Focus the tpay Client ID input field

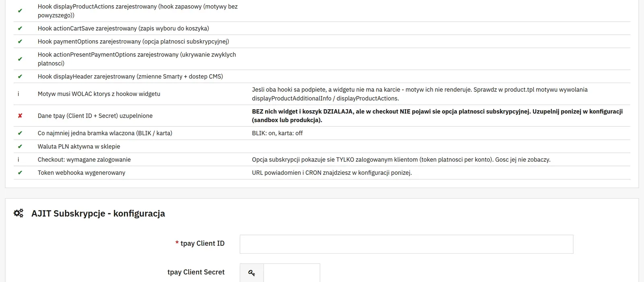[x=407, y=244]
